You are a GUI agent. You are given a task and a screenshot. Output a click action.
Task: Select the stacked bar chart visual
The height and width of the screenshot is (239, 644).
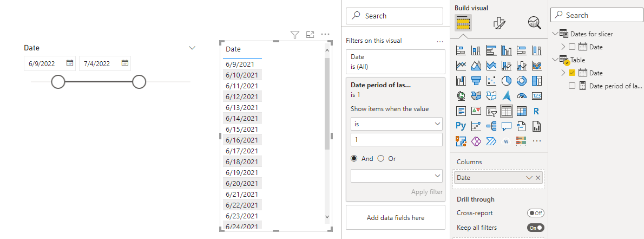(461, 50)
